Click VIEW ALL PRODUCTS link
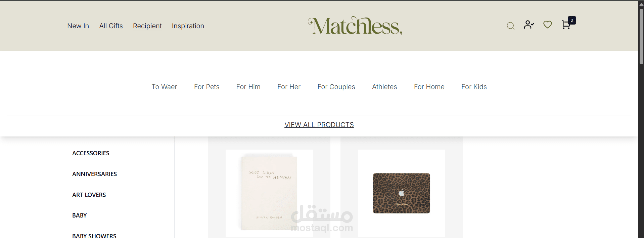The image size is (644, 238). click(319, 125)
